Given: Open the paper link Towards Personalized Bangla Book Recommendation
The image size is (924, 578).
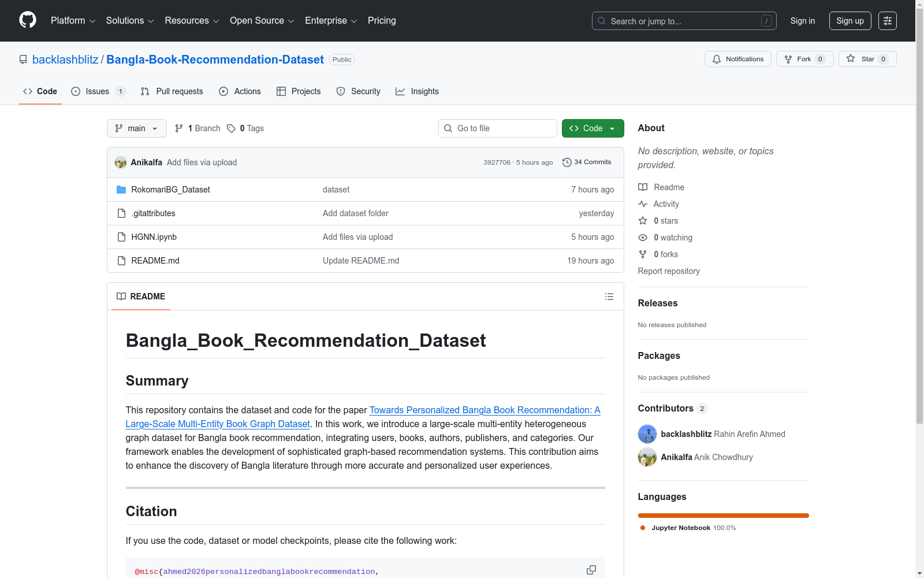Looking at the screenshot, I should pyautogui.click(x=363, y=417).
